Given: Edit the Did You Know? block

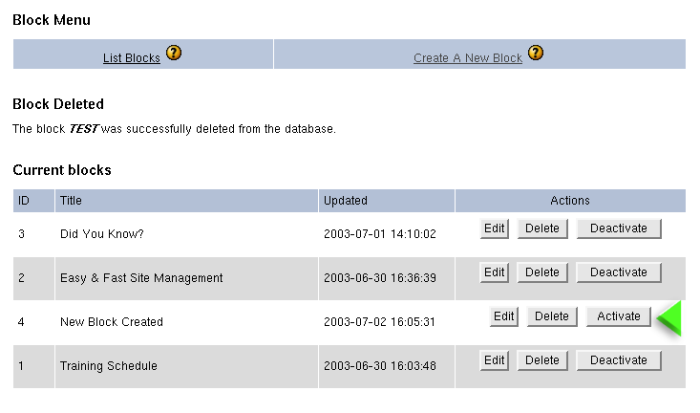Looking at the screenshot, I should pyautogui.click(x=494, y=228).
